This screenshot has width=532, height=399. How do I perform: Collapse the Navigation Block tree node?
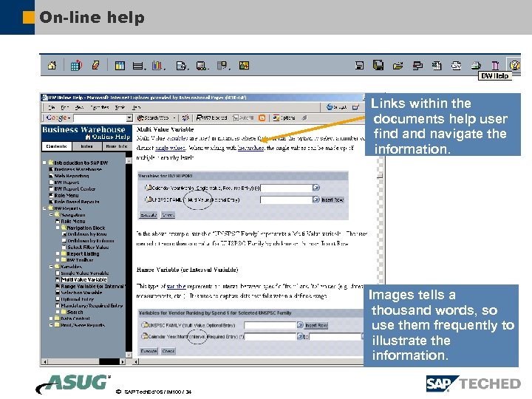[58, 228]
